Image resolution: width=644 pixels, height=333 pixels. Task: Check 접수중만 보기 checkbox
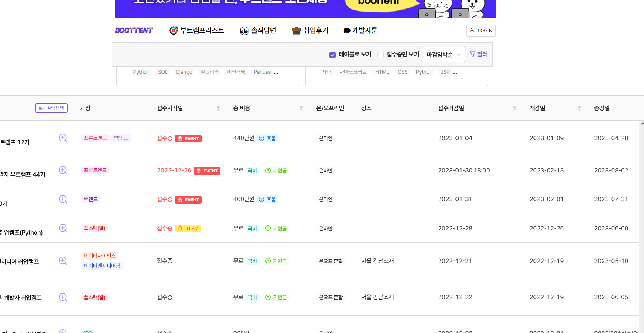(x=381, y=55)
